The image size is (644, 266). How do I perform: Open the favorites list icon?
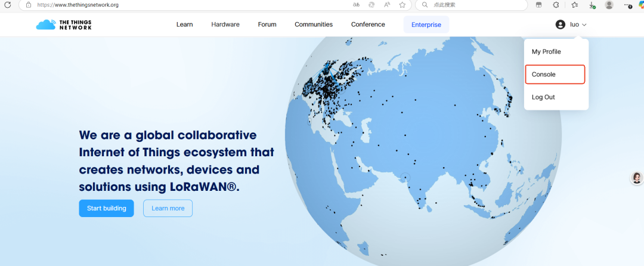tap(575, 5)
